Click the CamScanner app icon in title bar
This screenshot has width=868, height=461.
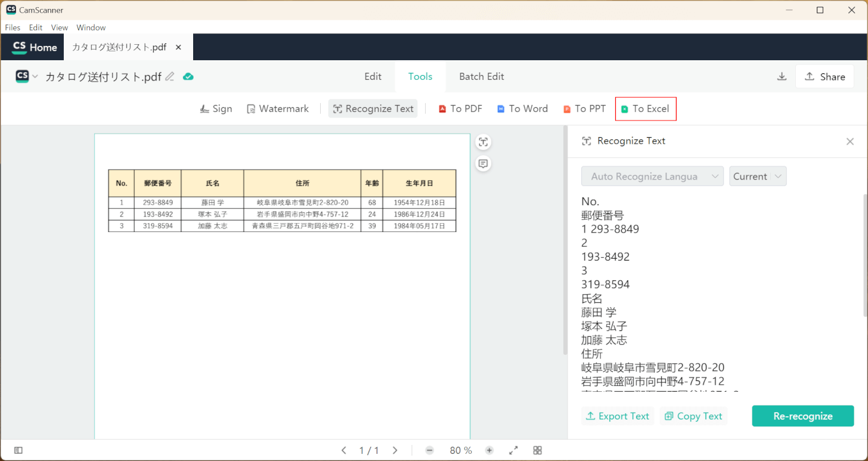(11, 10)
